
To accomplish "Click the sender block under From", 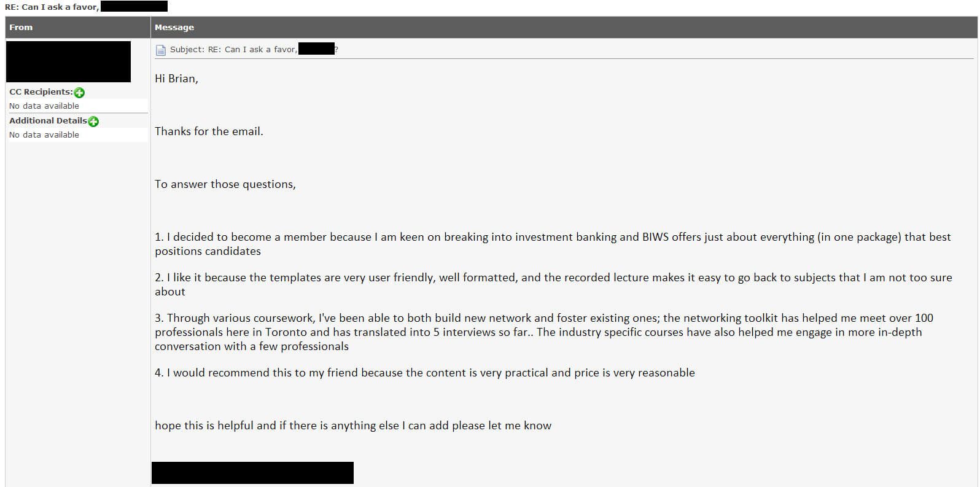I will coord(68,61).
